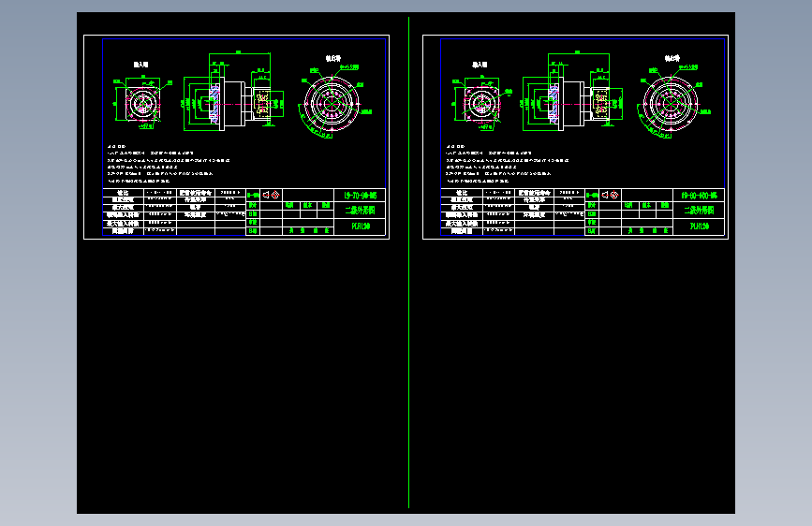Click projection symbol in left sheet title block
The image size is (812, 526).
tap(271, 196)
